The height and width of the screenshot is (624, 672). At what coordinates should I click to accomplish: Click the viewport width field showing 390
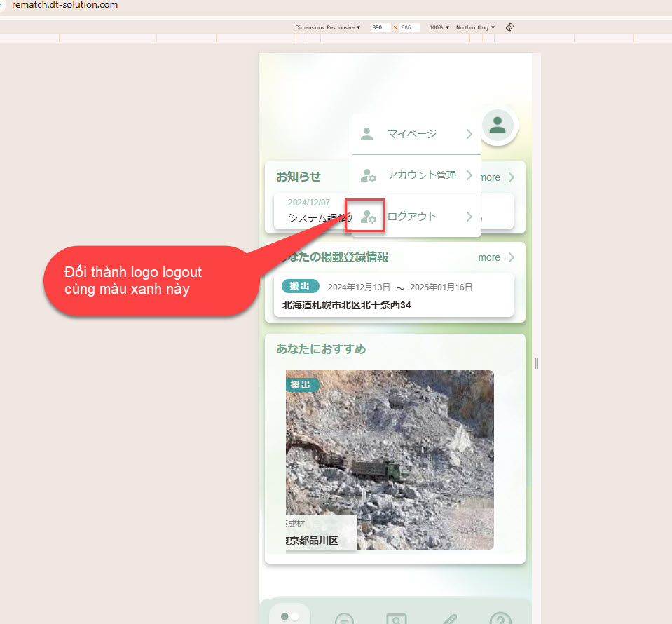point(380,27)
